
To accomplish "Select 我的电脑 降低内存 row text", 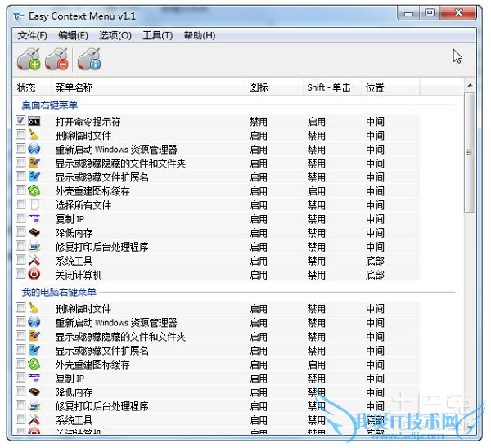I will pos(74,392).
